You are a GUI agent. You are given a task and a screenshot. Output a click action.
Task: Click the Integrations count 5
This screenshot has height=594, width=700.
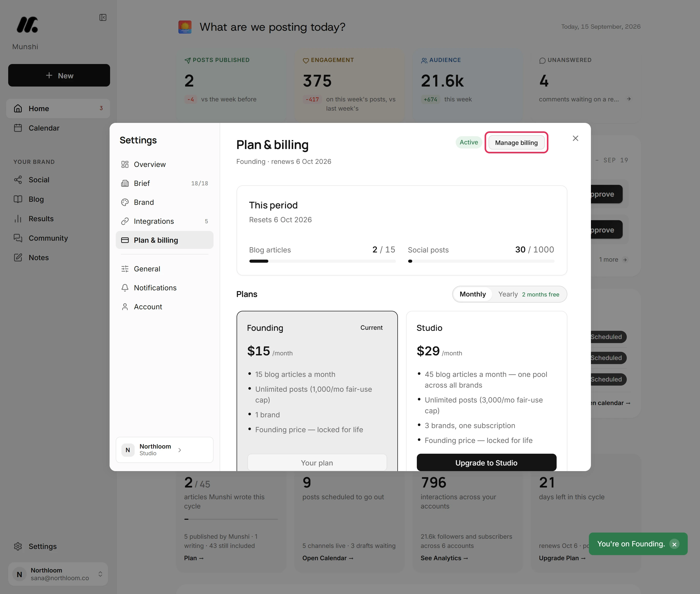[206, 221]
